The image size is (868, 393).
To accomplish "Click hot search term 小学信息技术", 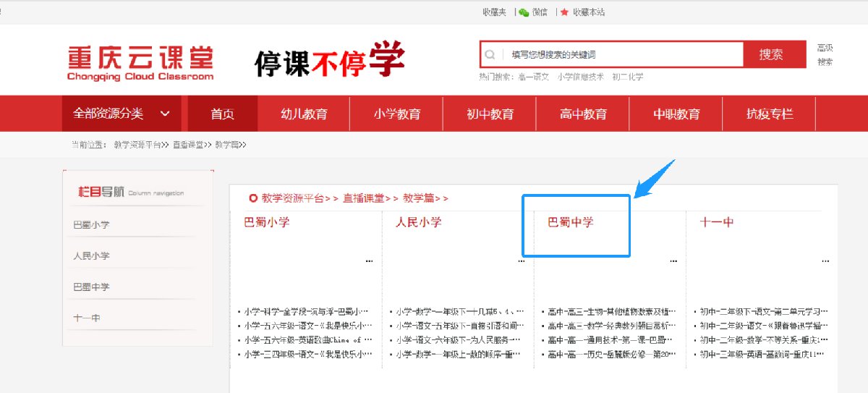I will tap(580, 77).
